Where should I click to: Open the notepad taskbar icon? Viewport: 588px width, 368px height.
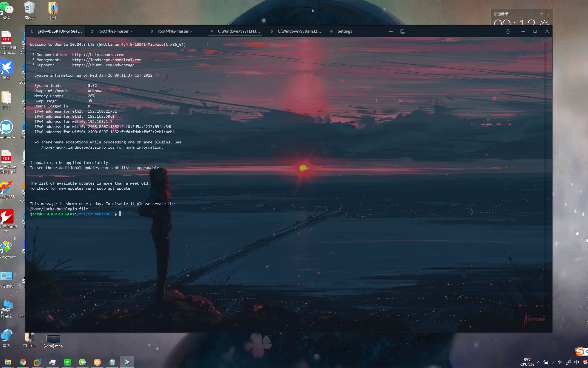click(112, 362)
